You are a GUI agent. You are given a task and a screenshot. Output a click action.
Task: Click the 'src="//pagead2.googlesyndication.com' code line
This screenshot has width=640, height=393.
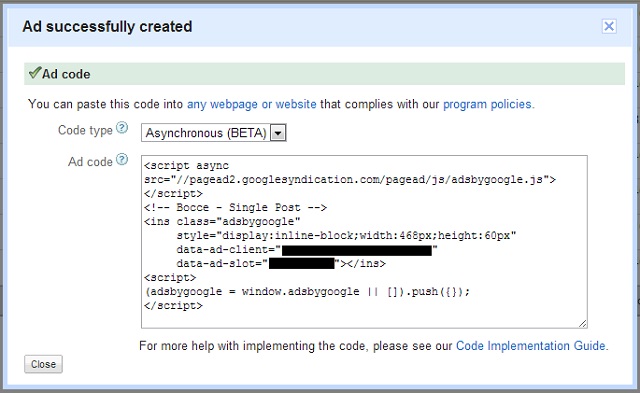tap(350, 180)
